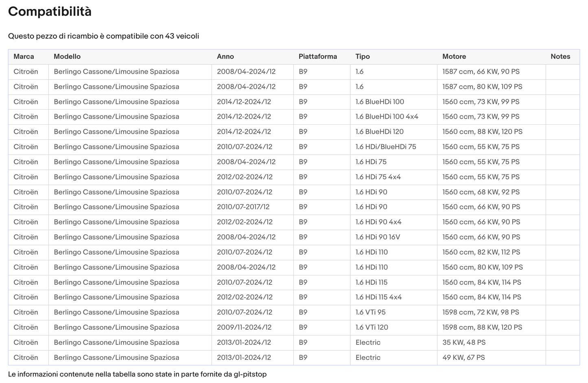Click the footer note mentioning gl-pitstop
Viewport: 588px width, 383px height.
click(x=138, y=374)
